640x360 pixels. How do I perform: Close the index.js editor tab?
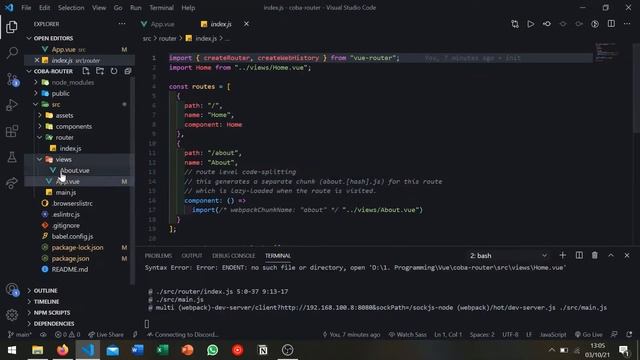click(246, 24)
